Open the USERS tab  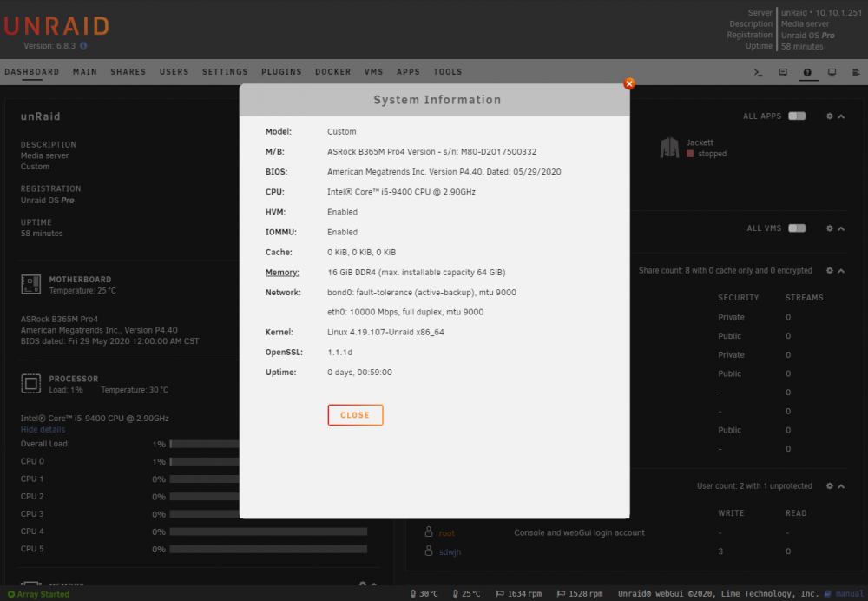[174, 72]
